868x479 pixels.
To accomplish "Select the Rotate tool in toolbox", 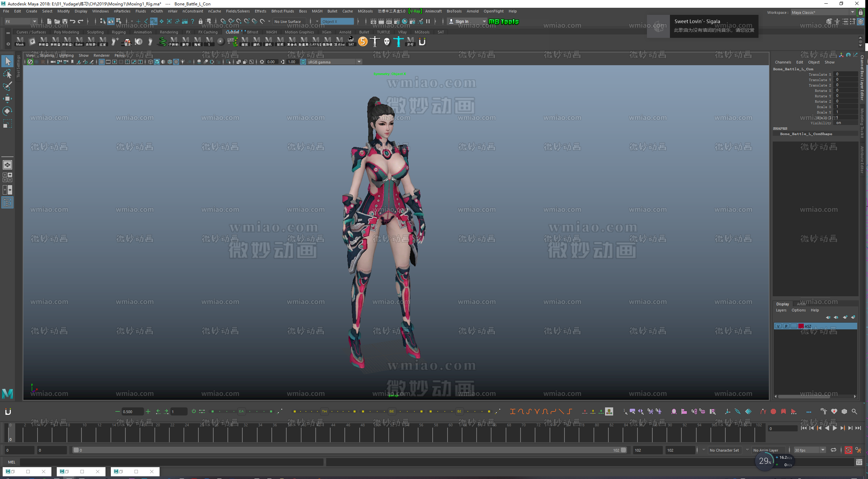I will point(7,111).
